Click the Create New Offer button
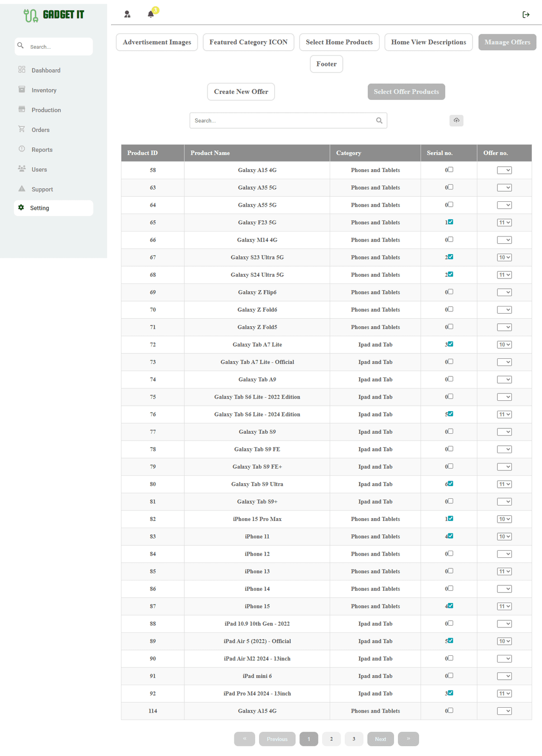Screen dimensions: 542x756 point(241,92)
